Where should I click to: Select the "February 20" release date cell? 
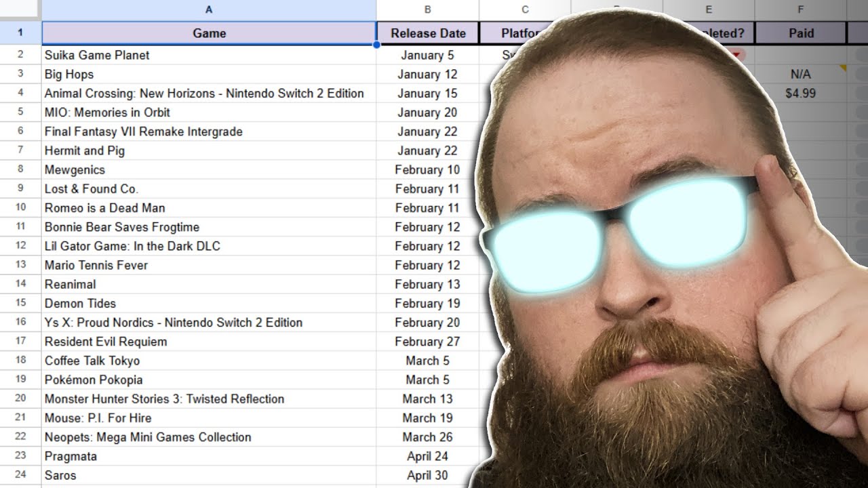tap(428, 322)
